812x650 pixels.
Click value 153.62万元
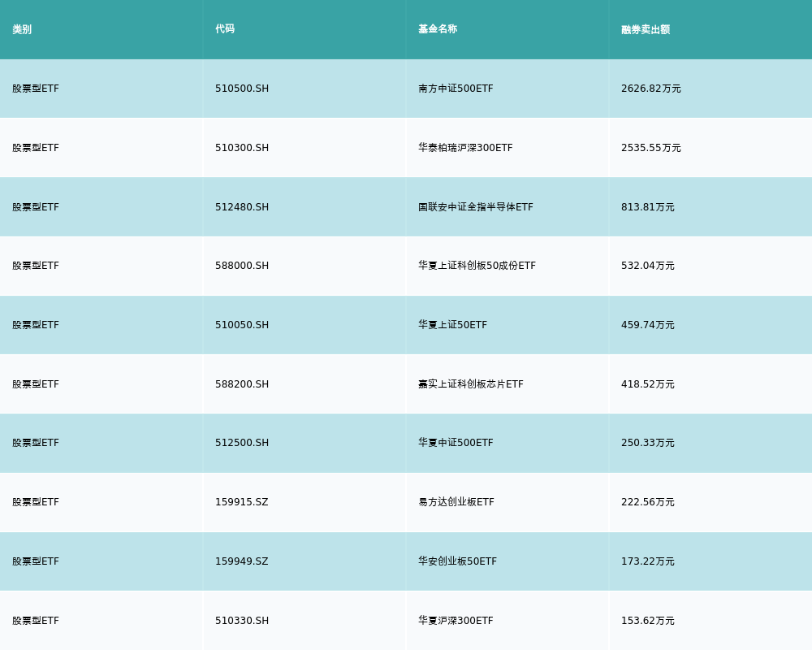click(x=648, y=621)
